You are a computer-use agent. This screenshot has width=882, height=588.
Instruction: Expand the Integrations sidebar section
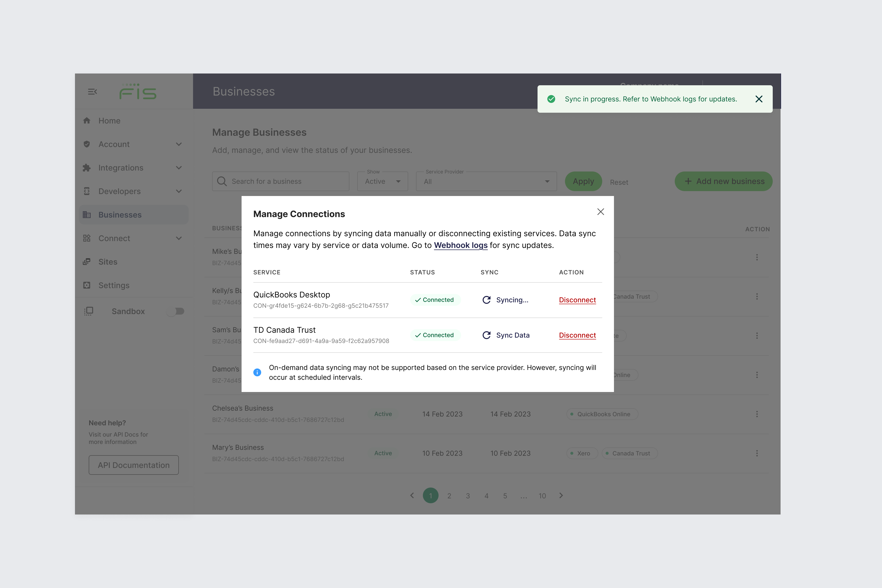tap(179, 168)
